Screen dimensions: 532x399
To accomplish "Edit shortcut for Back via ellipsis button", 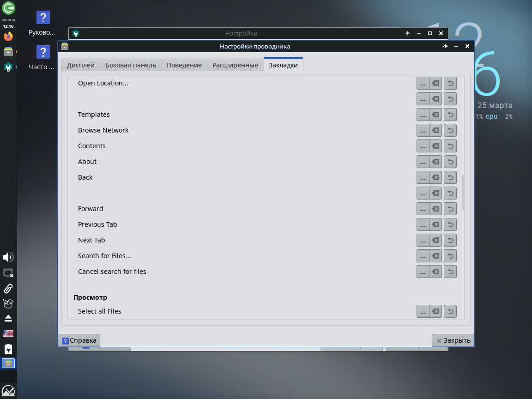I will [x=423, y=177].
